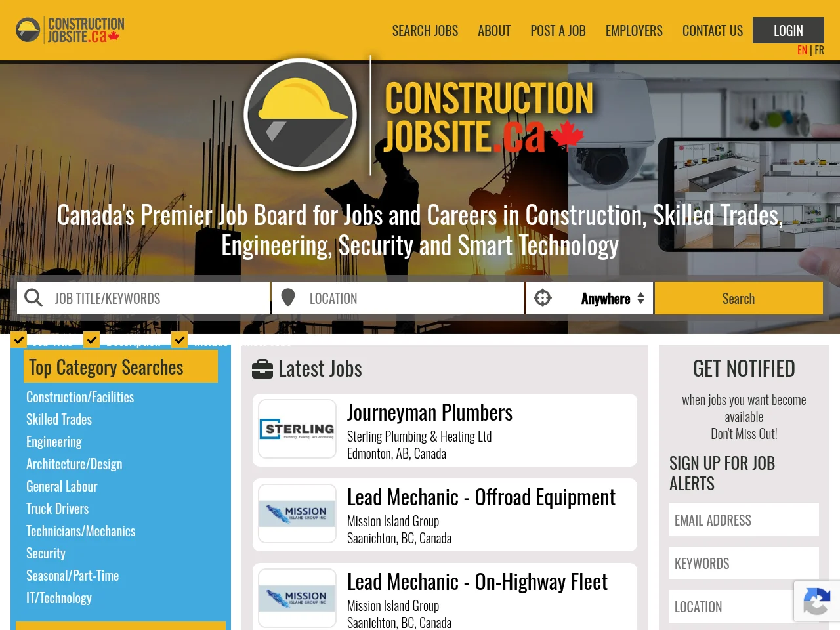Open Technicians/Mechanics category
The height and width of the screenshot is (630, 840).
click(81, 531)
